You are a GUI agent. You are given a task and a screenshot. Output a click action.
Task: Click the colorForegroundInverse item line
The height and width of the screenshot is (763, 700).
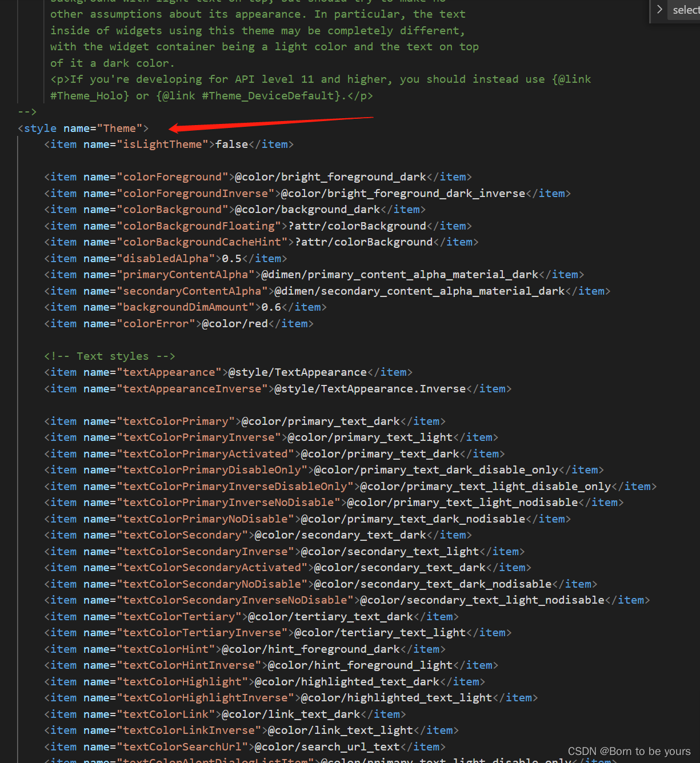(307, 194)
